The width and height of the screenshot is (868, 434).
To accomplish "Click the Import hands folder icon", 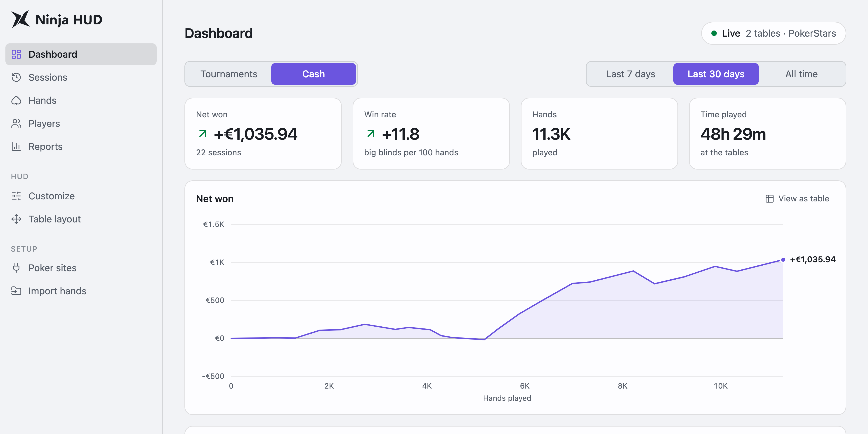I will tap(16, 291).
